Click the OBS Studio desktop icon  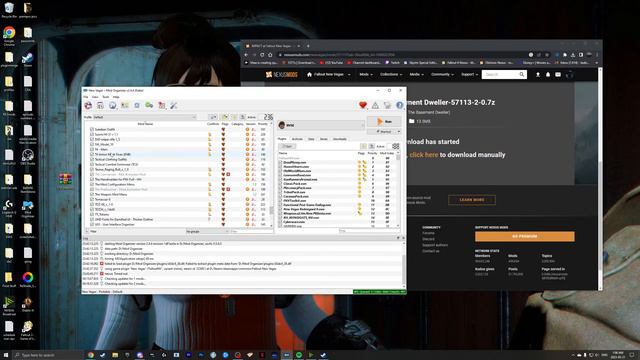pos(28,157)
